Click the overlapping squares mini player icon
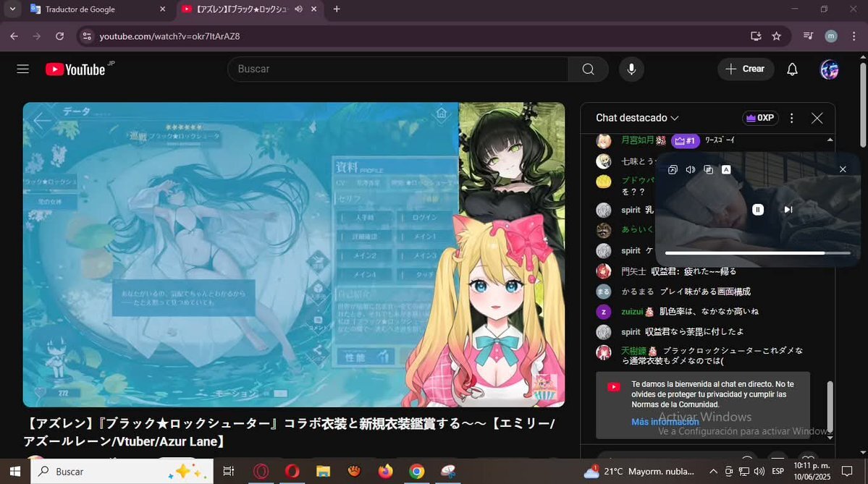Viewport: 868px width, 484px height. pos(708,170)
